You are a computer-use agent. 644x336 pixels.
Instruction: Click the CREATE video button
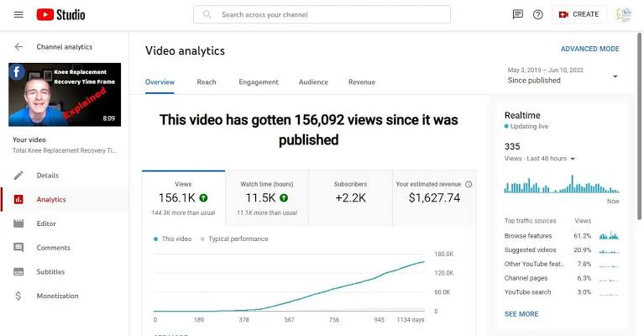pos(579,14)
